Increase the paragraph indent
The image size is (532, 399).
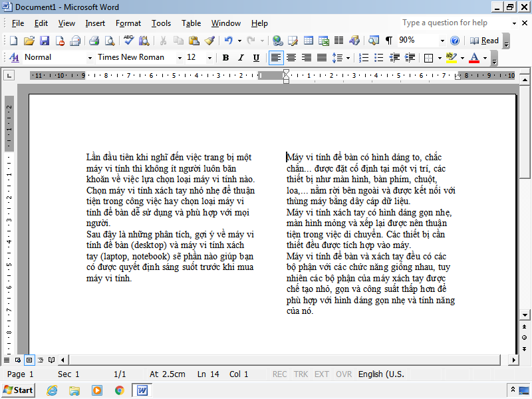point(410,58)
